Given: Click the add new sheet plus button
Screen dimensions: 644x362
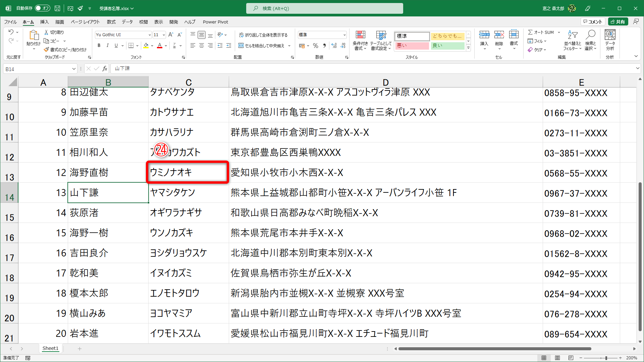Looking at the screenshot, I should tap(79, 349).
